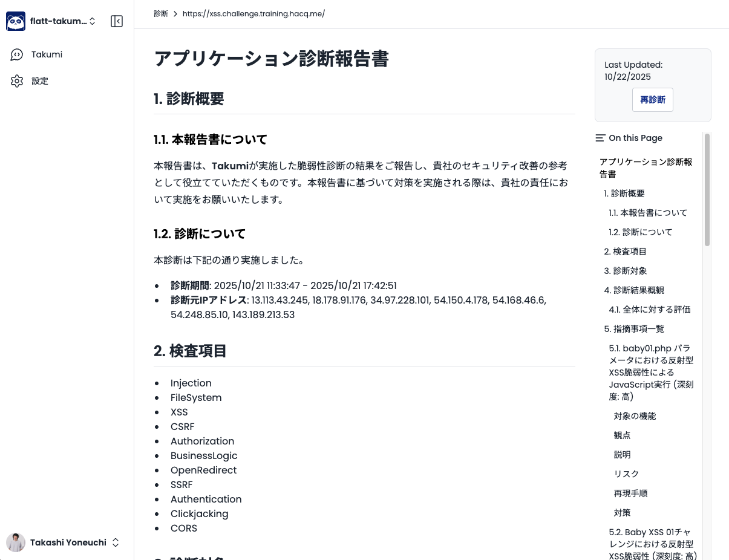This screenshot has width=729, height=560.
Task: Open Takumi from the sidebar menu
Action: click(x=47, y=54)
